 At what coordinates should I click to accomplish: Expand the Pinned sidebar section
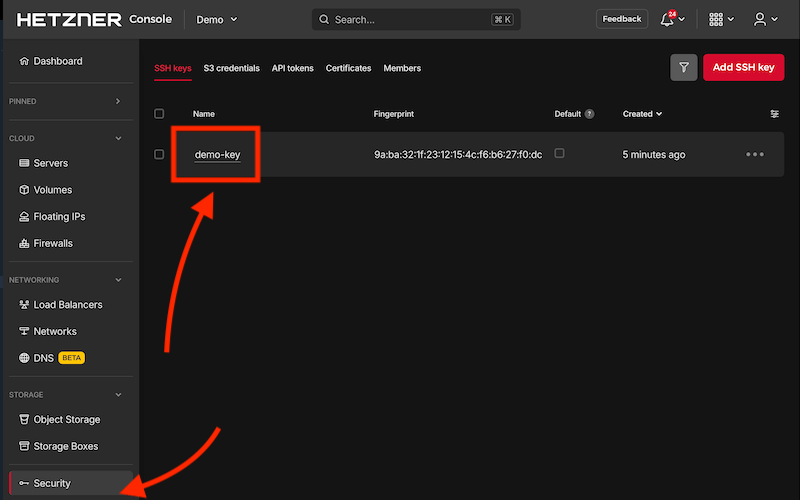118,101
